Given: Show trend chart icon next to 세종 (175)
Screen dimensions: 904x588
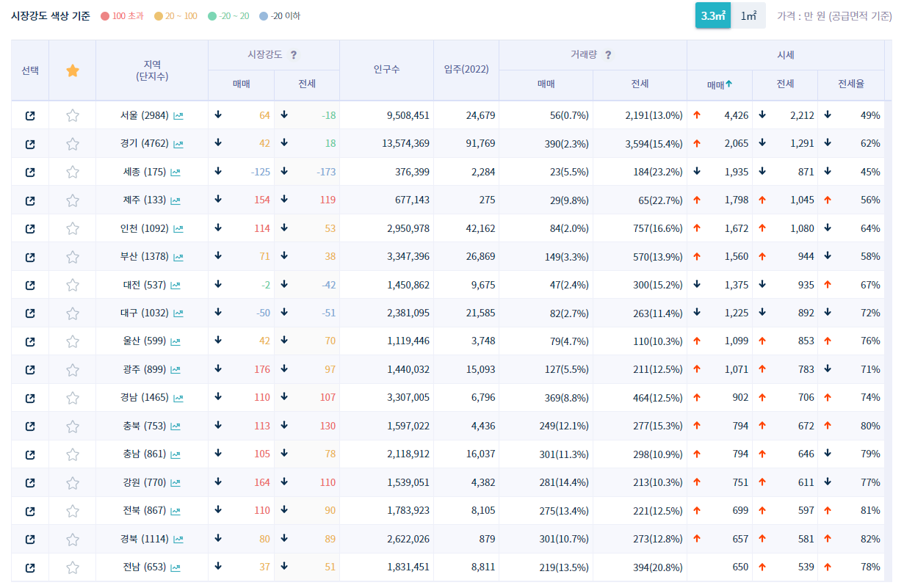Looking at the screenshot, I should click(176, 173).
